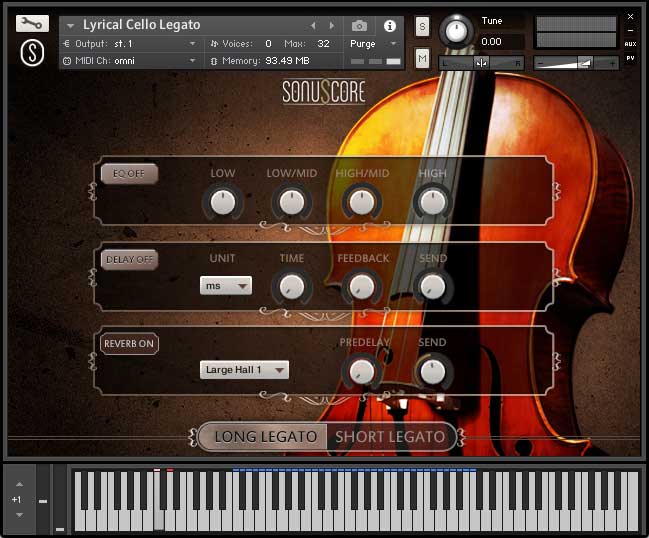This screenshot has height=538, width=649.
Task: Click the Max voices value 32
Action: point(323,43)
